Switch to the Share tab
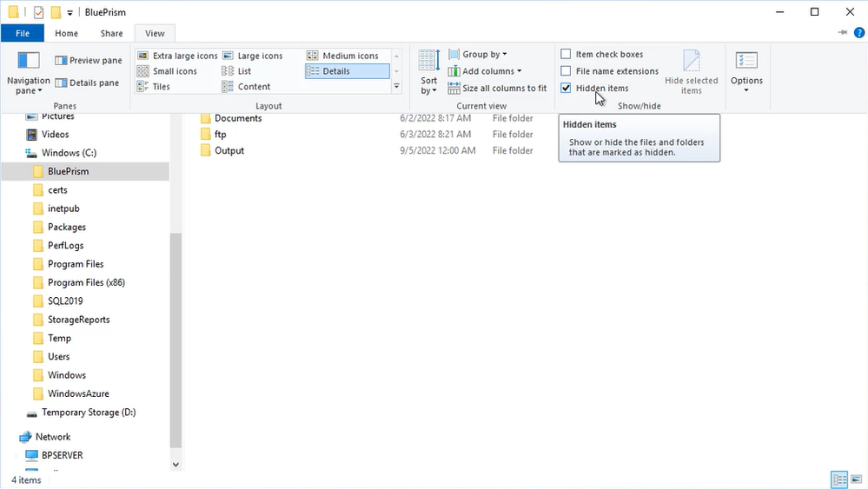Viewport: 868px width, 489px height. pyautogui.click(x=111, y=33)
